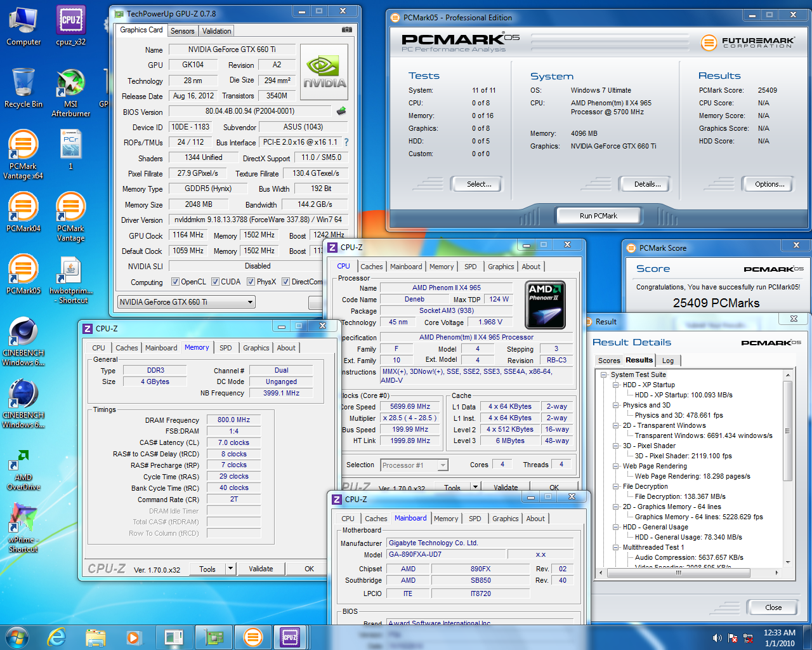This screenshot has width=812, height=650.
Task: Toggle the DirectCompute checkbox in GPU-Z
Action: click(x=286, y=282)
